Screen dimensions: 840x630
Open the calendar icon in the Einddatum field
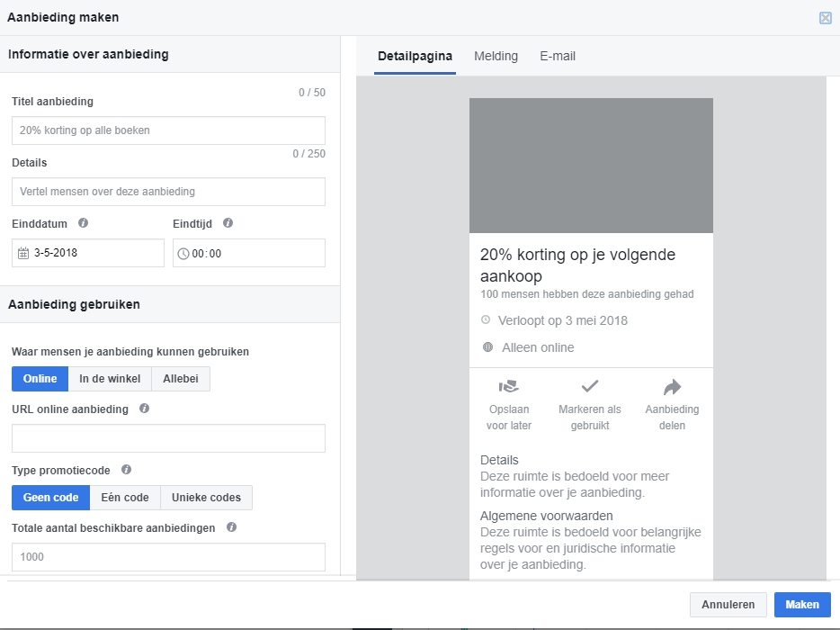(23, 253)
